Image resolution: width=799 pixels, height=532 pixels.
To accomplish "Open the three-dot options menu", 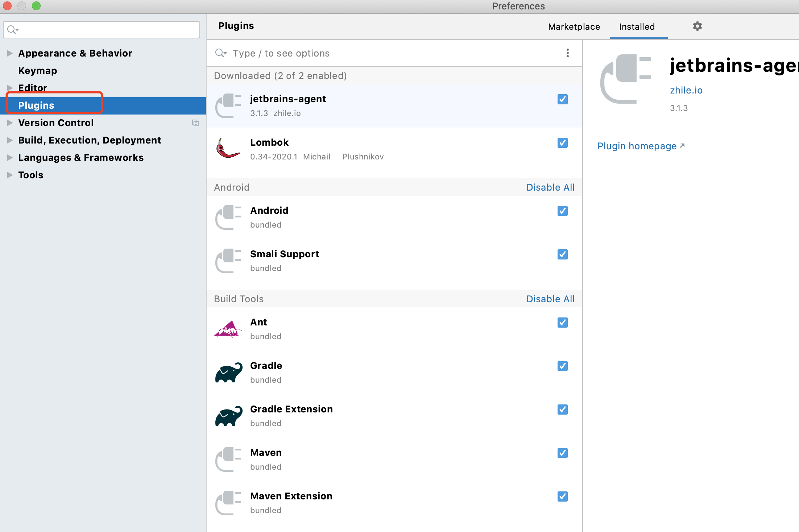I will pos(567,53).
